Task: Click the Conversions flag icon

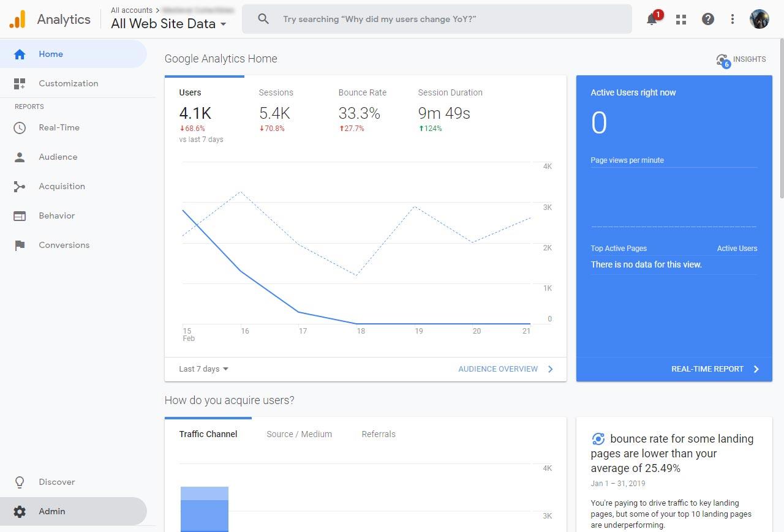Action: point(20,245)
